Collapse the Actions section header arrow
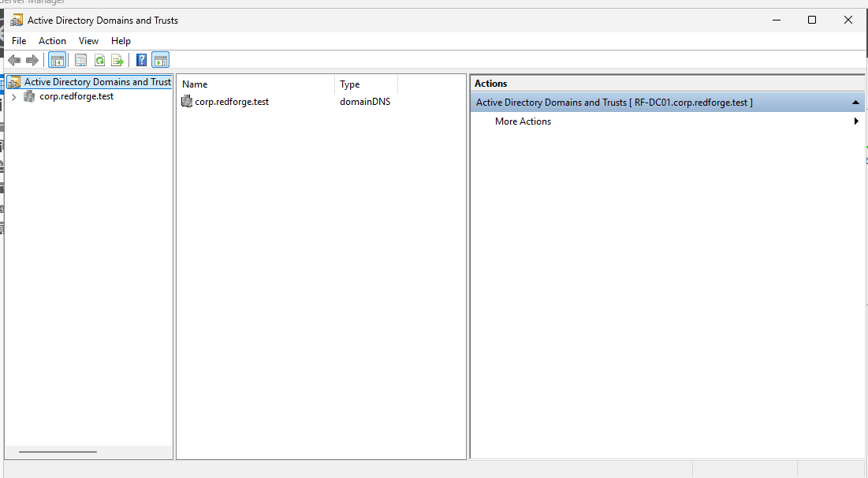The height and width of the screenshot is (478, 868). tap(855, 103)
